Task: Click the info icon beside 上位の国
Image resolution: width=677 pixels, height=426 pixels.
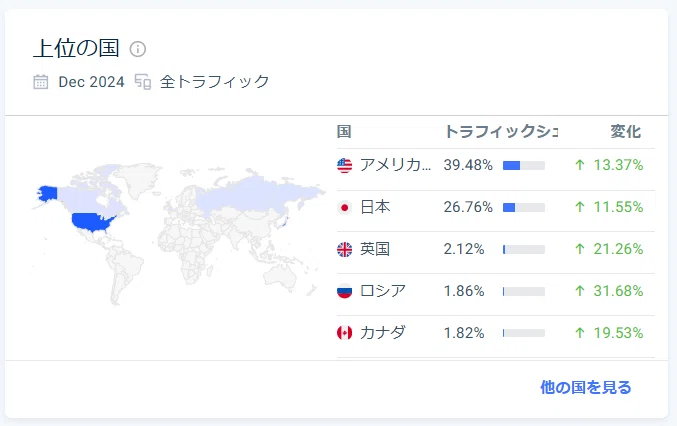Action: click(138, 49)
